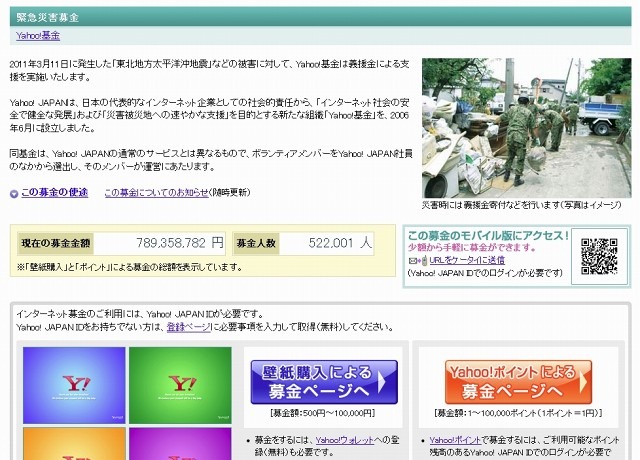Click the disaster relief photo
Image resolution: width=640 pixels, height=460 pixels.
tap(527, 128)
